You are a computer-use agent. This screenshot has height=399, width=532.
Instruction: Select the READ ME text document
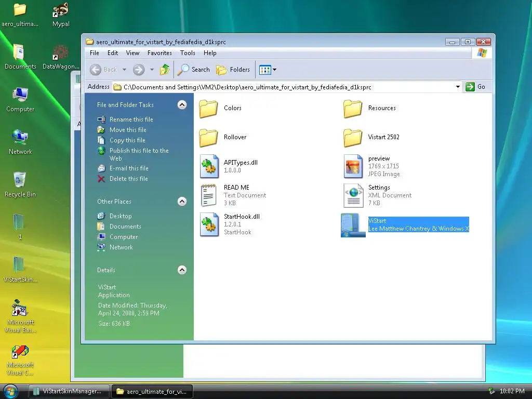[233, 195]
